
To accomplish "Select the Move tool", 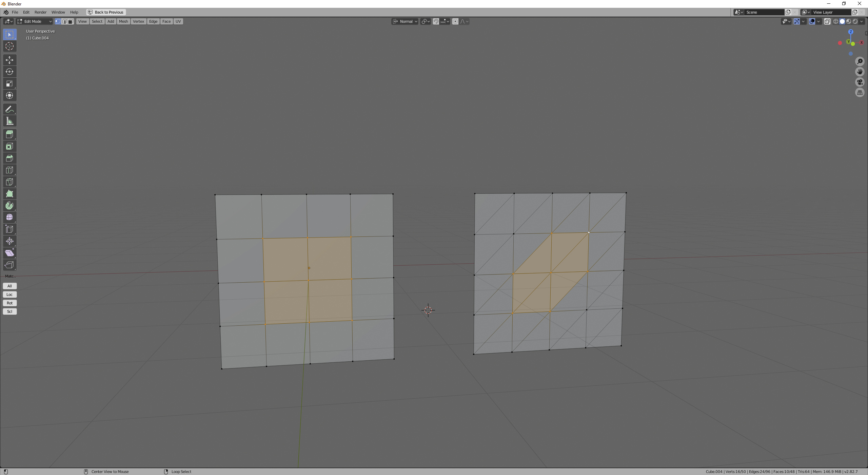I will point(9,60).
